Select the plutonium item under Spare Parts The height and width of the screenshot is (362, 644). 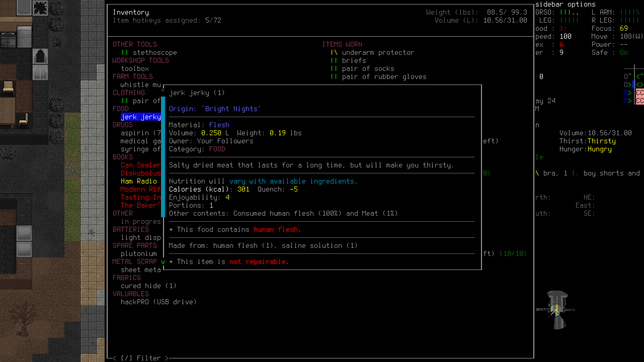[139, 254]
